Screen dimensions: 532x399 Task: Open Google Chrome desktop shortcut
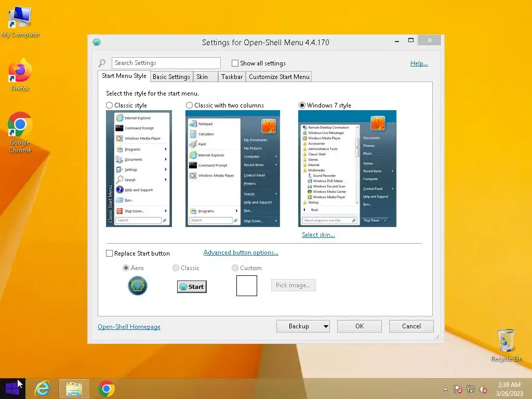coord(20,132)
